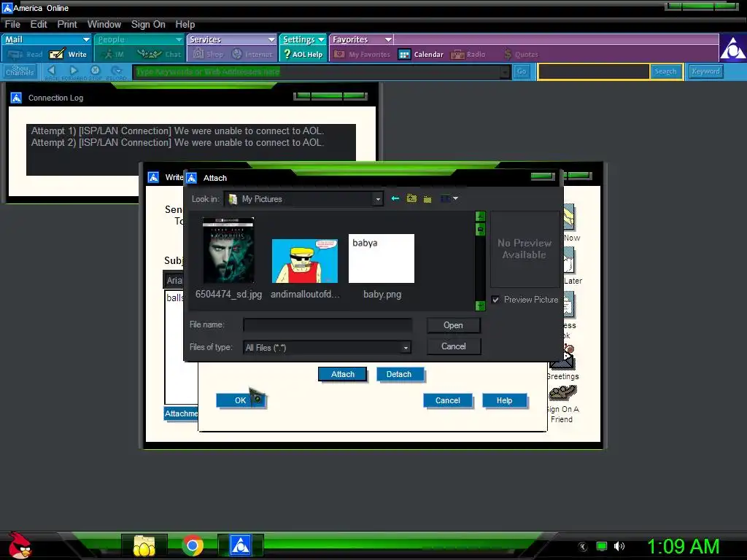The height and width of the screenshot is (560, 747).
Task: Click the browser Forward arrow
Action: click(x=74, y=70)
